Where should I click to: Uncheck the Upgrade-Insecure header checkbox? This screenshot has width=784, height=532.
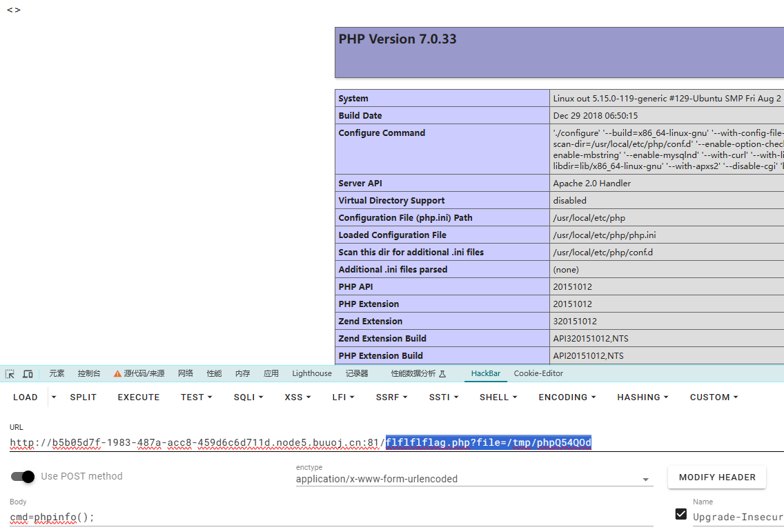click(x=681, y=515)
